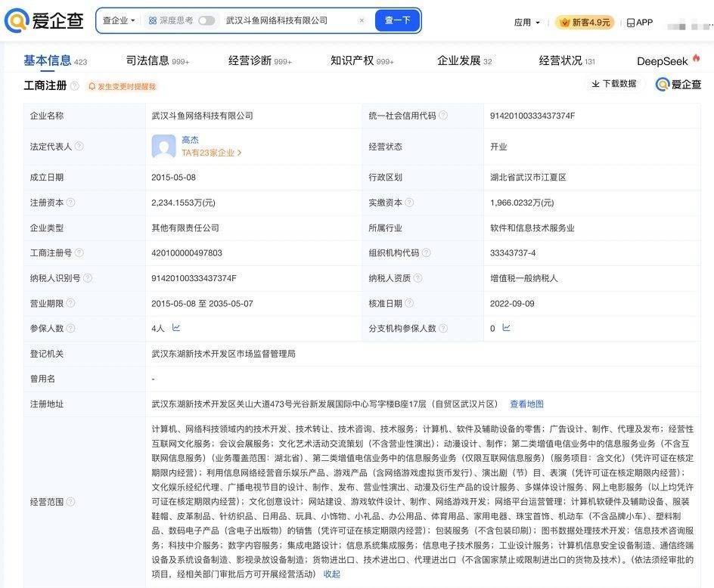This screenshot has width=714, height=588.
Task: Click the legal representative avatar image
Action: pyautogui.click(x=163, y=146)
